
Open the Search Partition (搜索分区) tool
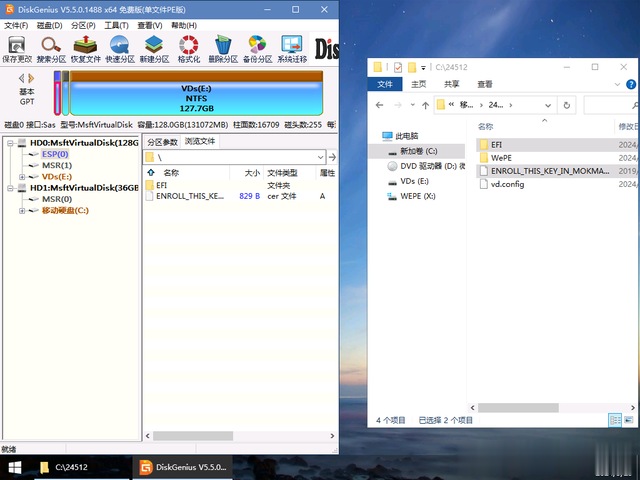point(51,49)
